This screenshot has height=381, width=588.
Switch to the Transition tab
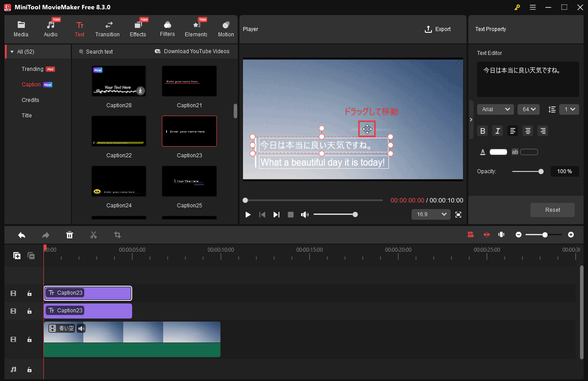coord(107,29)
